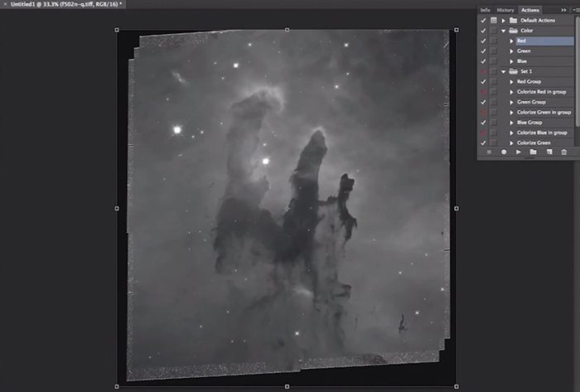580x392 pixels.
Task: Toggle dialog box for Default Actions set
Action: point(494,20)
